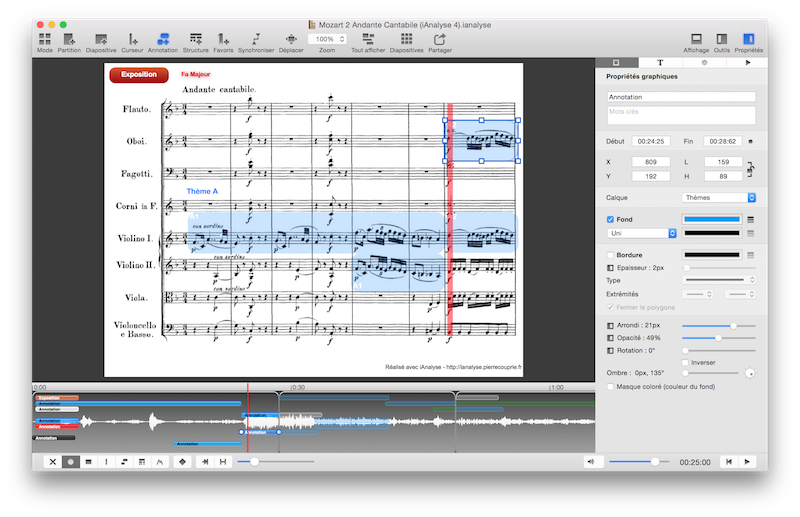Click the record dot next to Fin
Image resolution: width=800 pixels, height=517 pixels.
pyautogui.click(x=751, y=141)
